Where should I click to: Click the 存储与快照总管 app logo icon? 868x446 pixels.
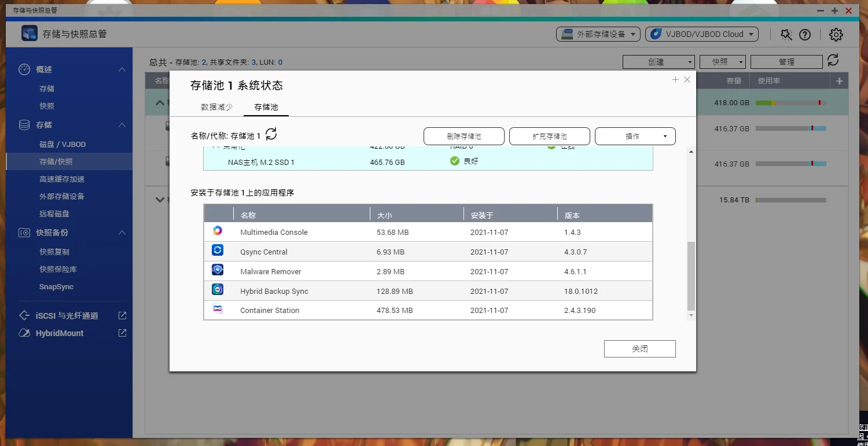pos(30,34)
